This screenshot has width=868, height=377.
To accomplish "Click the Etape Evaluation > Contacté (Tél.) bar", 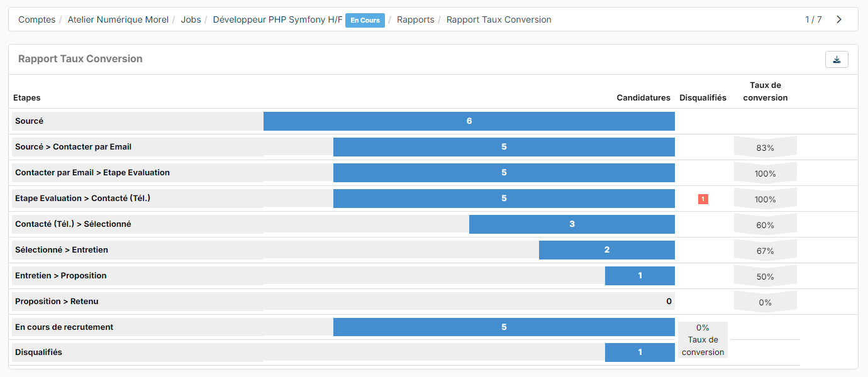I will pos(504,199).
